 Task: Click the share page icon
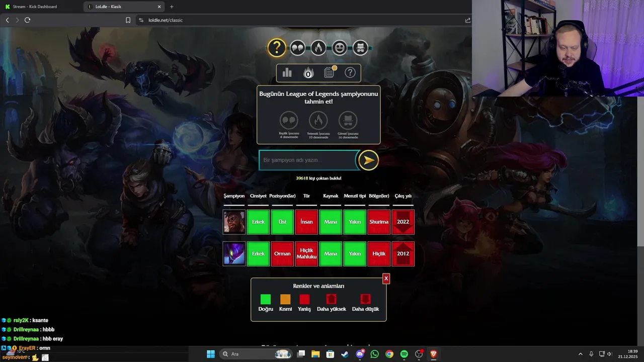point(468,20)
